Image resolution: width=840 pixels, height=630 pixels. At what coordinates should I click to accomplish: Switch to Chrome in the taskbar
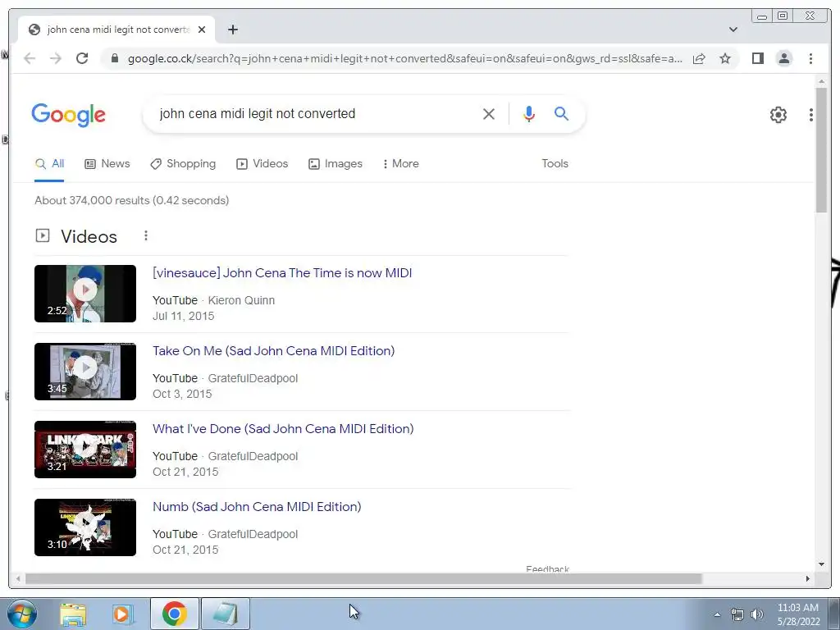175,614
